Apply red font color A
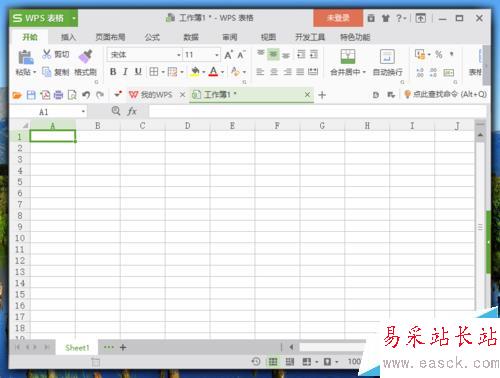This screenshot has width=500, height=378. coord(213,72)
